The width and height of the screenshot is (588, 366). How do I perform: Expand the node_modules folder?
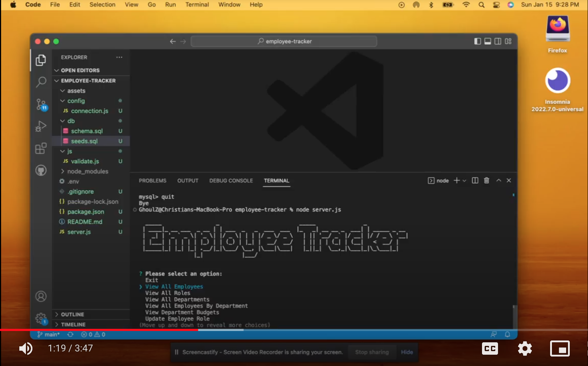pos(87,171)
